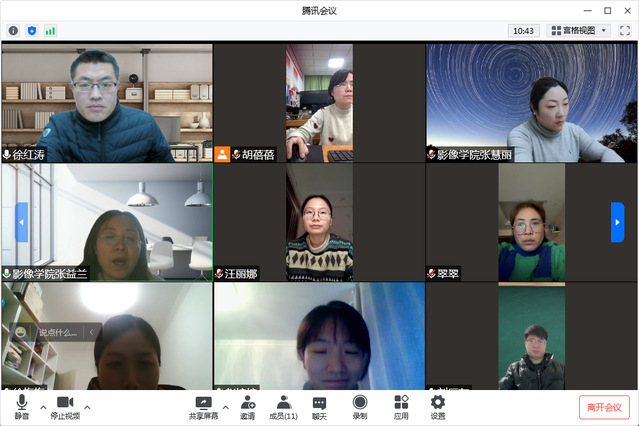Go to previous page of participants
The image size is (639, 426).
pyautogui.click(x=22, y=222)
